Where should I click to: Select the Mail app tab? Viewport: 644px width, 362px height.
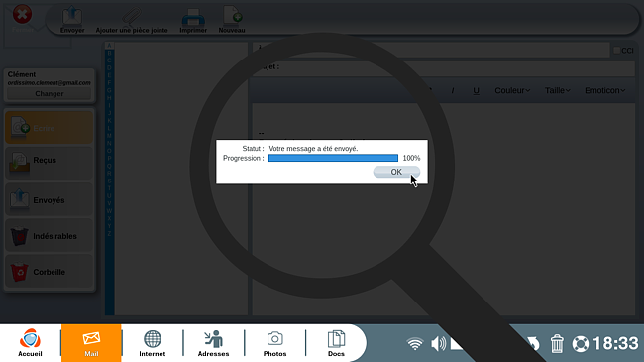point(91,343)
